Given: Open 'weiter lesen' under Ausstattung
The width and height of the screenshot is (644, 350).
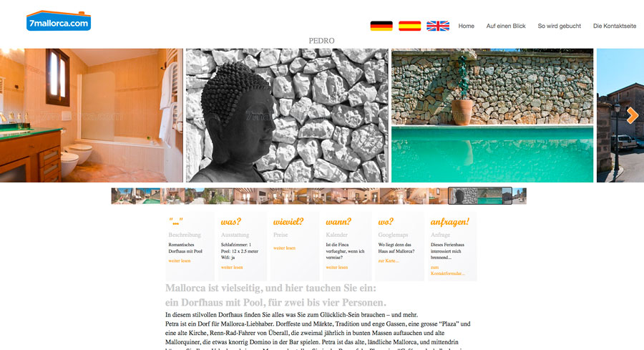Looking at the screenshot, I should click(x=232, y=268).
